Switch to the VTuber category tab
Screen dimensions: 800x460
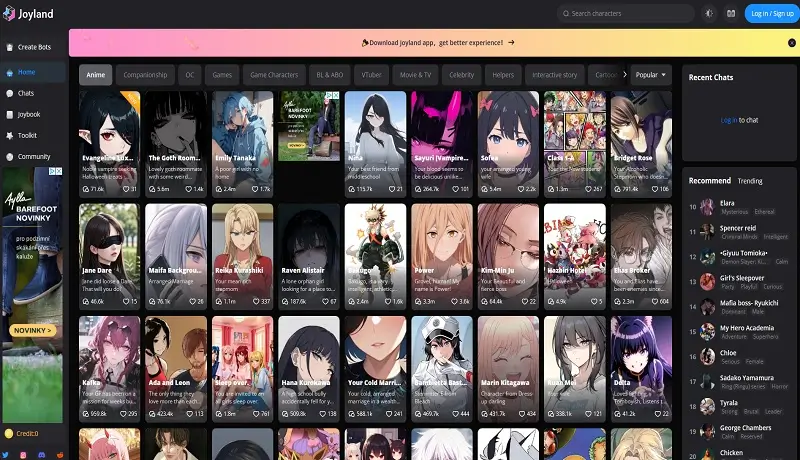[x=371, y=75]
